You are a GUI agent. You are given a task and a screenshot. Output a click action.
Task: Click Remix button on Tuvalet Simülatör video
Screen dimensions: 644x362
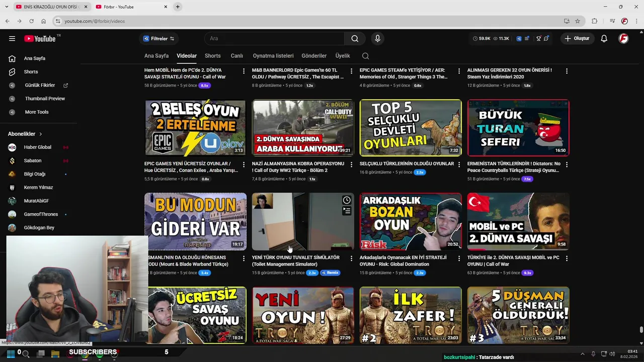tap(330, 273)
